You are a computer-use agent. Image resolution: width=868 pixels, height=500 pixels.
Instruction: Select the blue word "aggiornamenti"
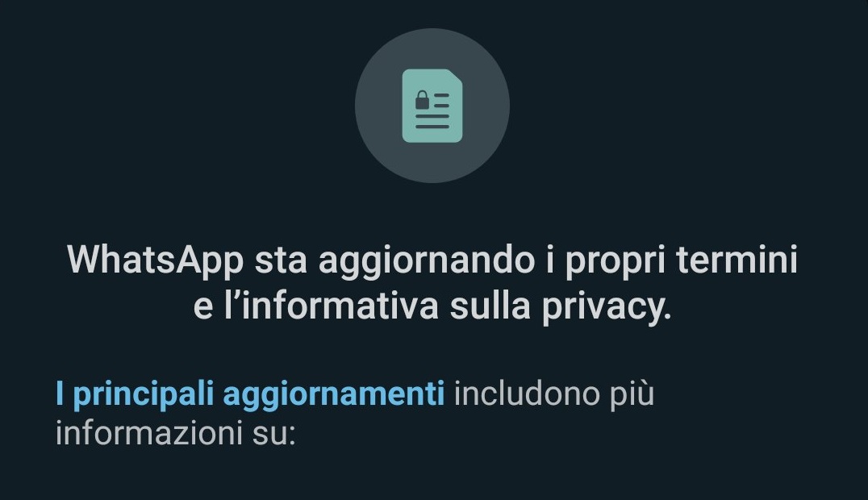334,395
